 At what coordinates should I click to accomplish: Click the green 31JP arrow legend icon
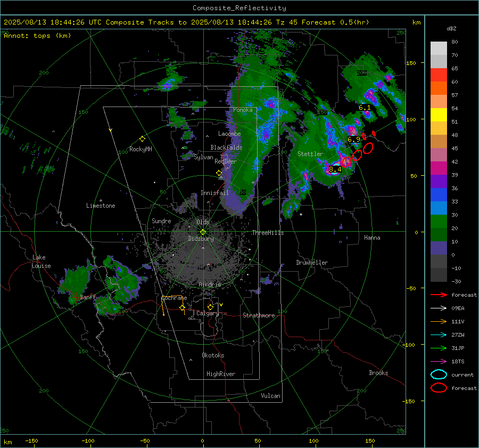click(x=439, y=348)
